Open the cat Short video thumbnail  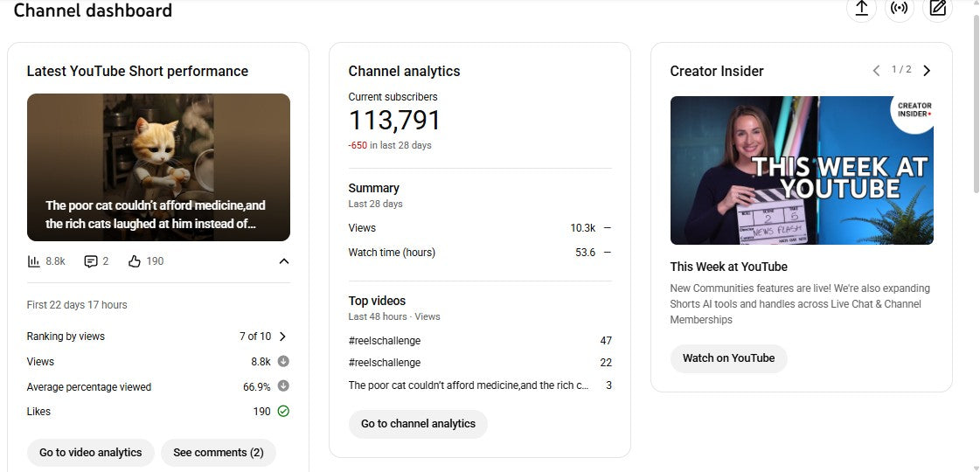tap(158, 167)
